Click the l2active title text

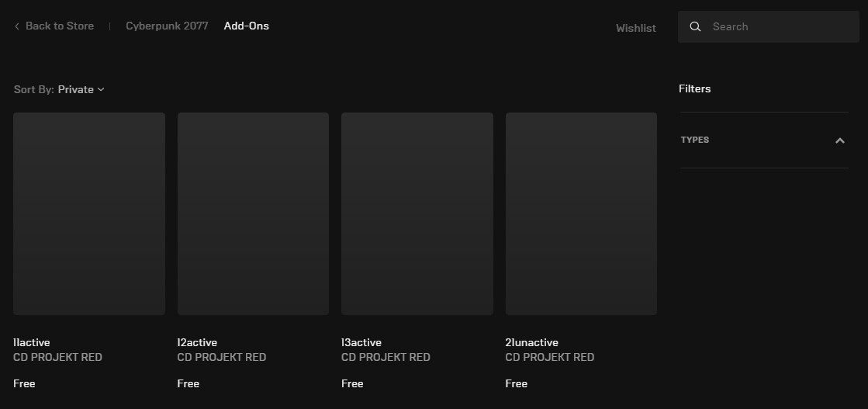point(197,342)
